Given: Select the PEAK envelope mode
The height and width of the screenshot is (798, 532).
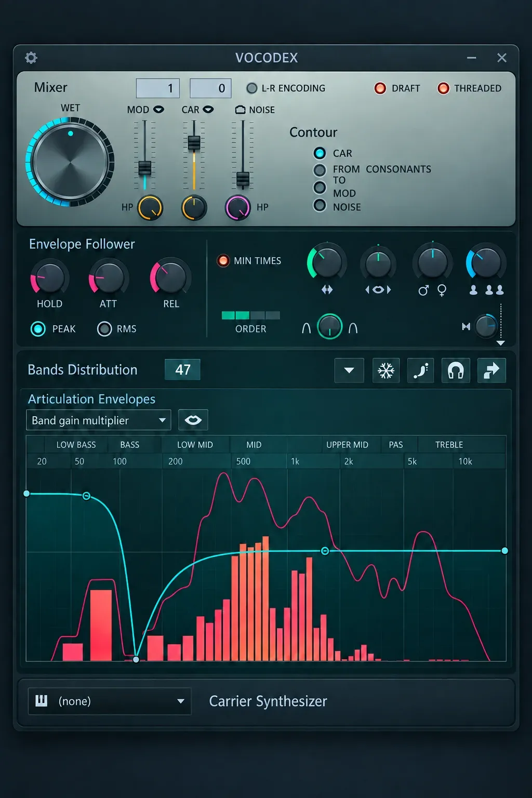Looking at the screenshot, I should 38,329.
